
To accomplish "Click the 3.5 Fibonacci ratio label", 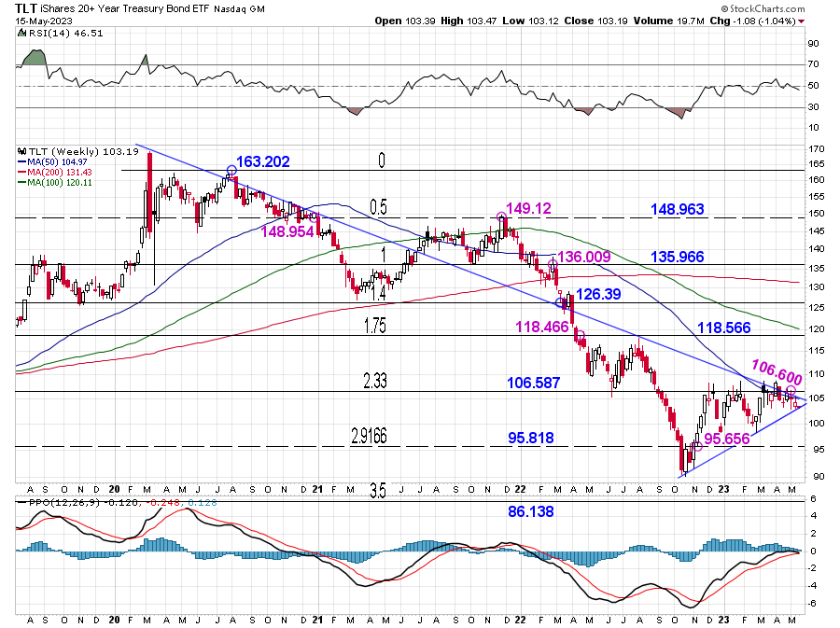I will (378, 491).
